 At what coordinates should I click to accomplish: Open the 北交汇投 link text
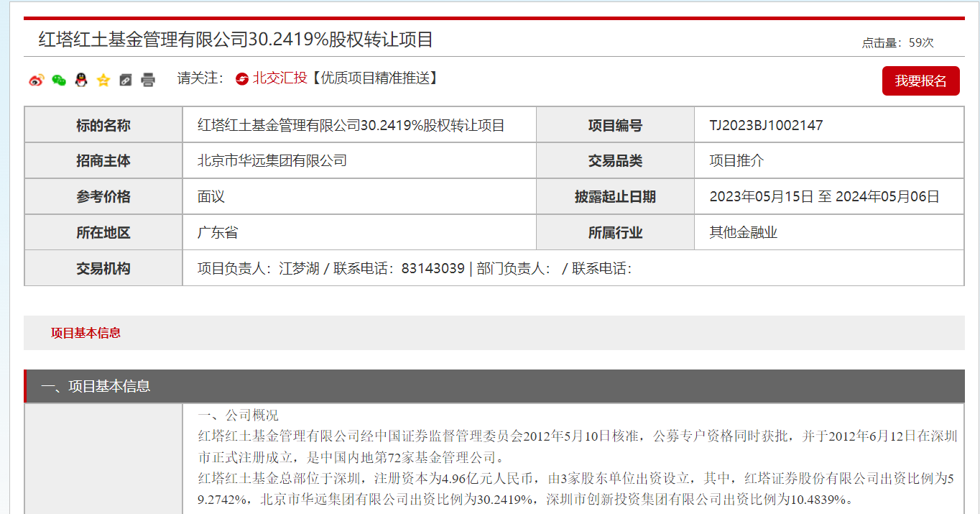coord(279,78)
